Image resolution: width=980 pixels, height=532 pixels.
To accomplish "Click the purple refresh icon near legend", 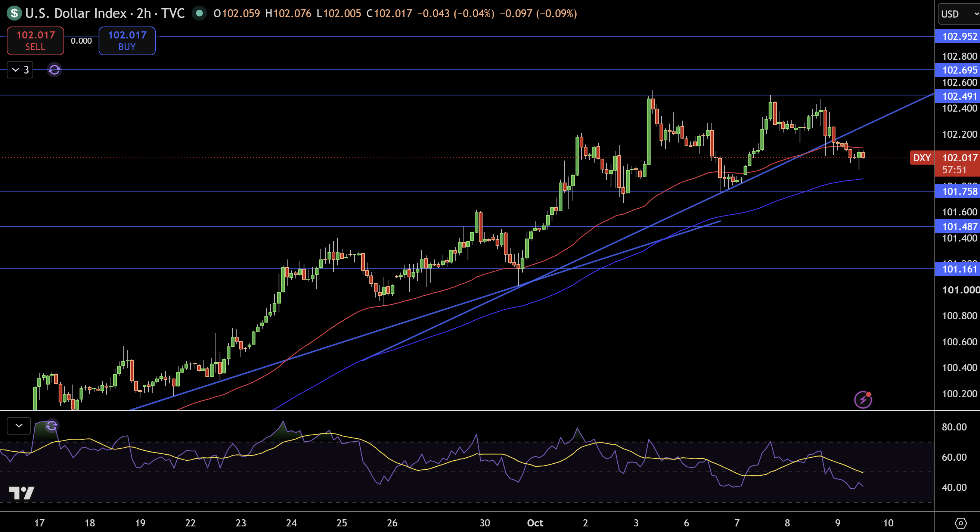I will 55,69.
